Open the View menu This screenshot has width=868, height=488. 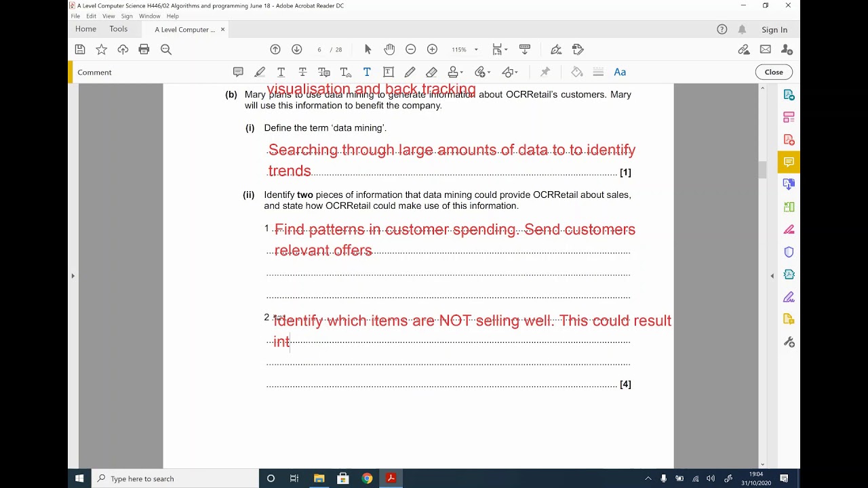coord(108,16)
